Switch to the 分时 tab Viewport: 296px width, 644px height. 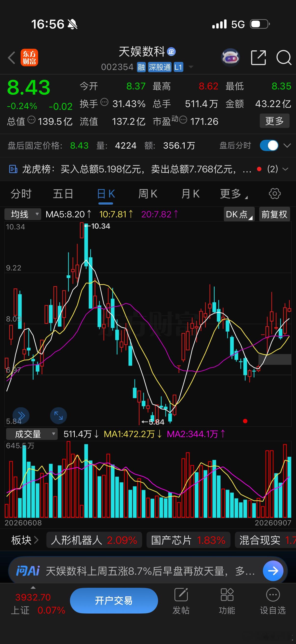point(21,194)
